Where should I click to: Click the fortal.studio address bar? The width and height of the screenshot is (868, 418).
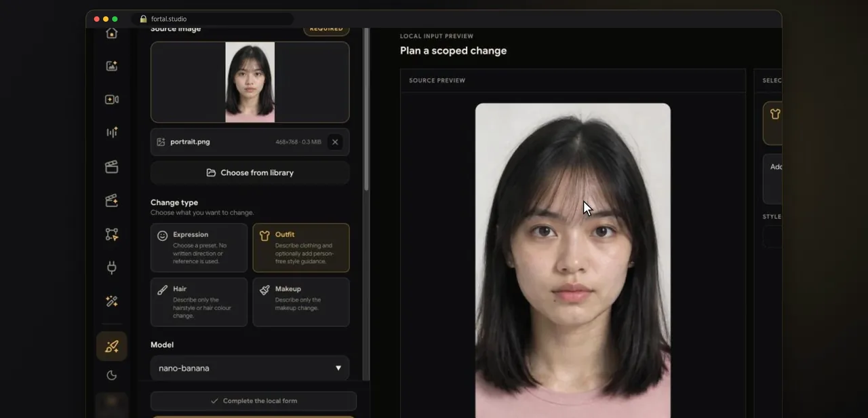(214, 19)
